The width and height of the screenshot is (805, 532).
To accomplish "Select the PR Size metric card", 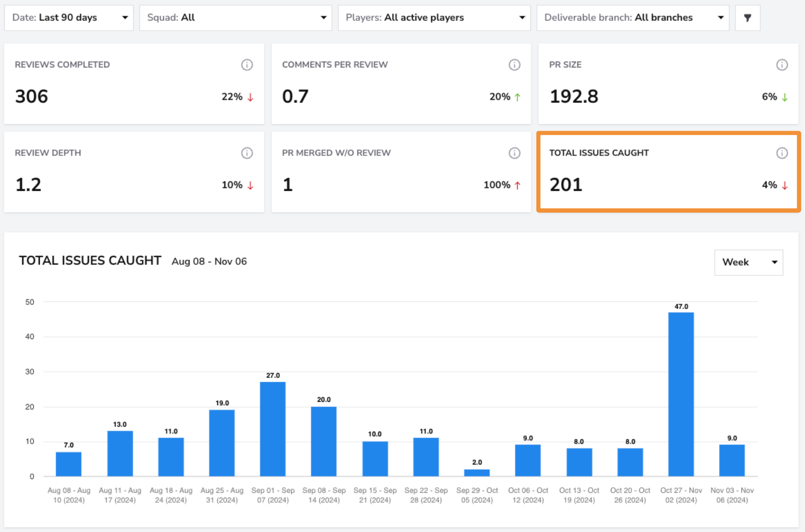I will (x=668, y=84).
